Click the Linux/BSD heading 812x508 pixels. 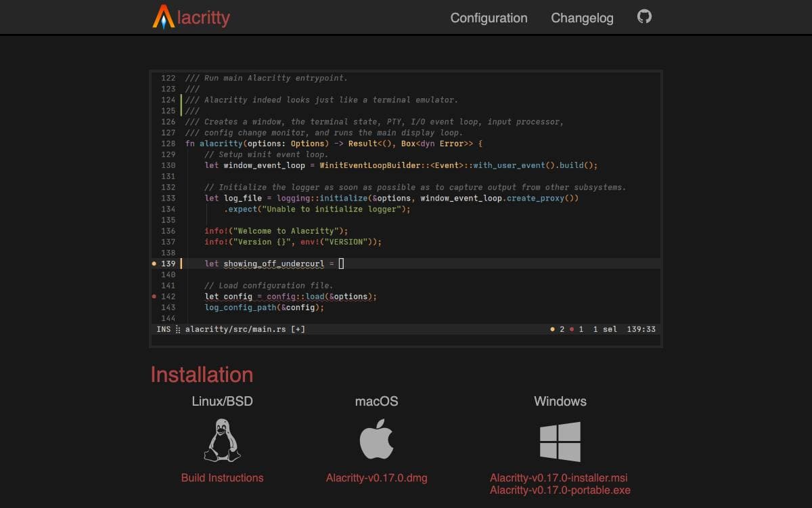pyautogui.click(x=222, y=401)
